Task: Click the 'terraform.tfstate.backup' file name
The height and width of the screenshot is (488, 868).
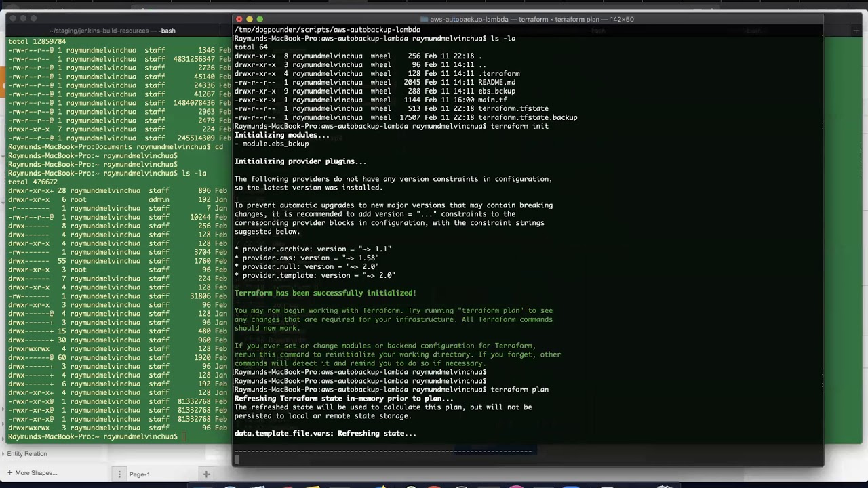Action: tap(528, 118)
